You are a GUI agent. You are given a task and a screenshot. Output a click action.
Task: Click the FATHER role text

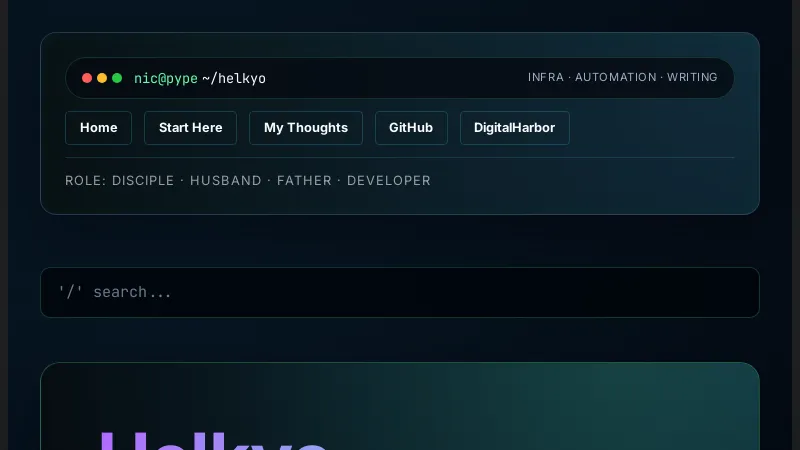(x=303, y=181)
